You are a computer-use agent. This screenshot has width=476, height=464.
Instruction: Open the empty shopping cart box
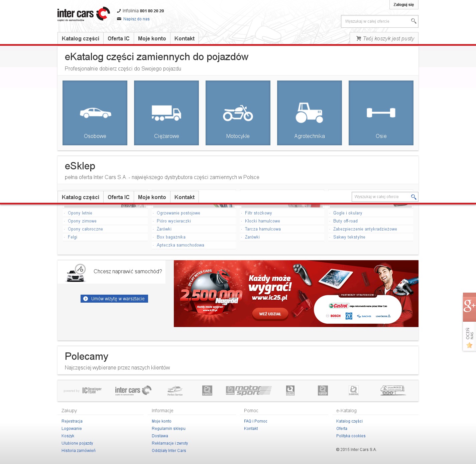(x=384, y=38)
